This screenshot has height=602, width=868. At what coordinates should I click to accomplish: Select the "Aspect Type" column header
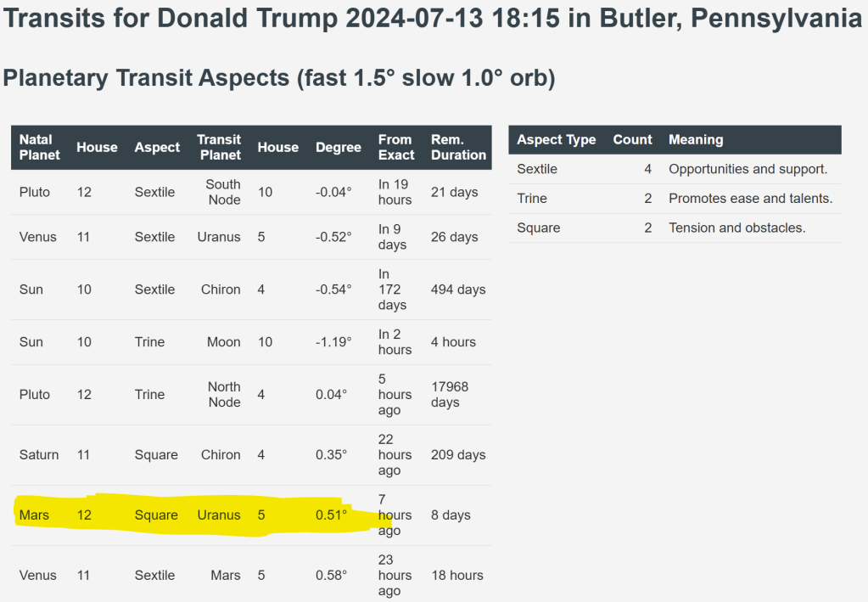pos(556,139)
